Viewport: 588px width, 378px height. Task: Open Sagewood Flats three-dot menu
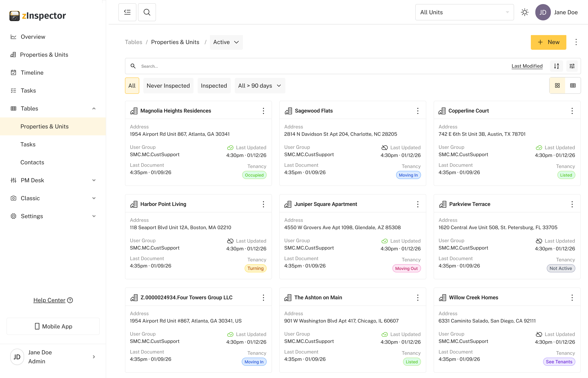[x=418, y=111]
